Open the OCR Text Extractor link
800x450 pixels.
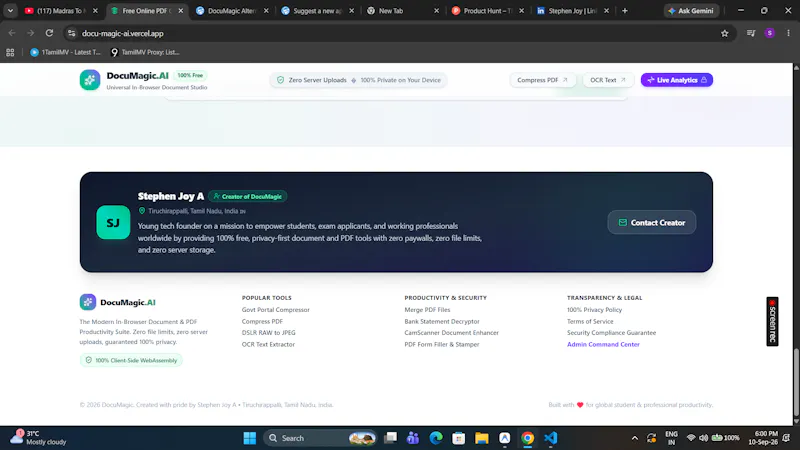(268, 344)
